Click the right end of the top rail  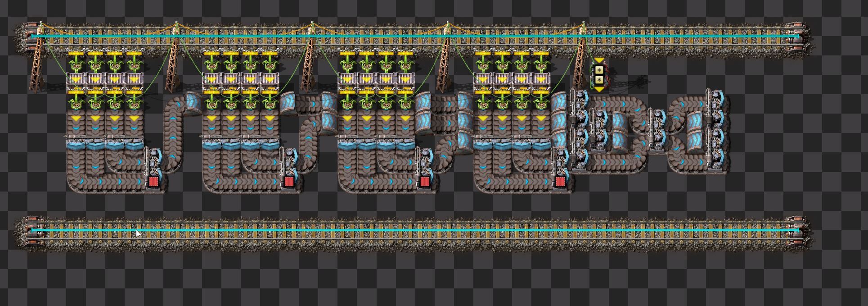point(797,36)
